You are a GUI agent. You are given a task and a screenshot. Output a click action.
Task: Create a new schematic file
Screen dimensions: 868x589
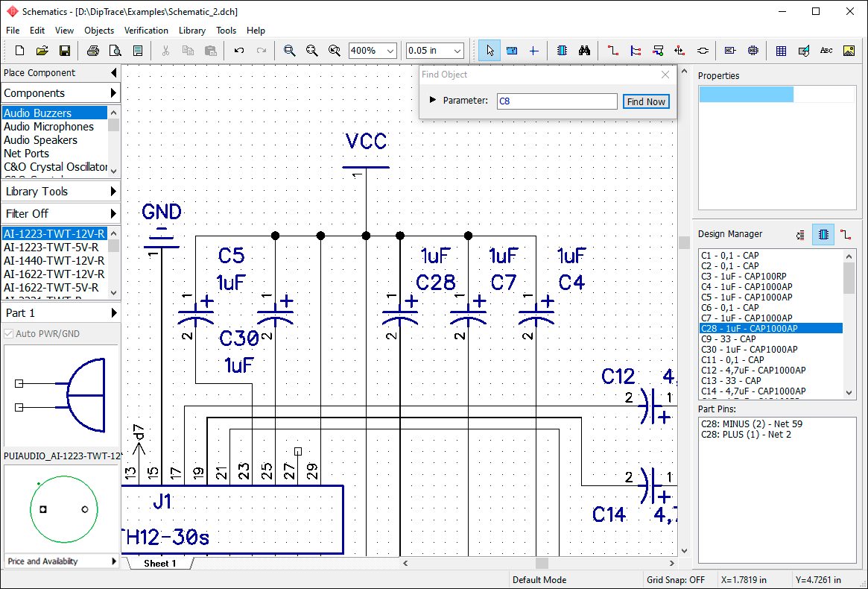tap(19, 51)
